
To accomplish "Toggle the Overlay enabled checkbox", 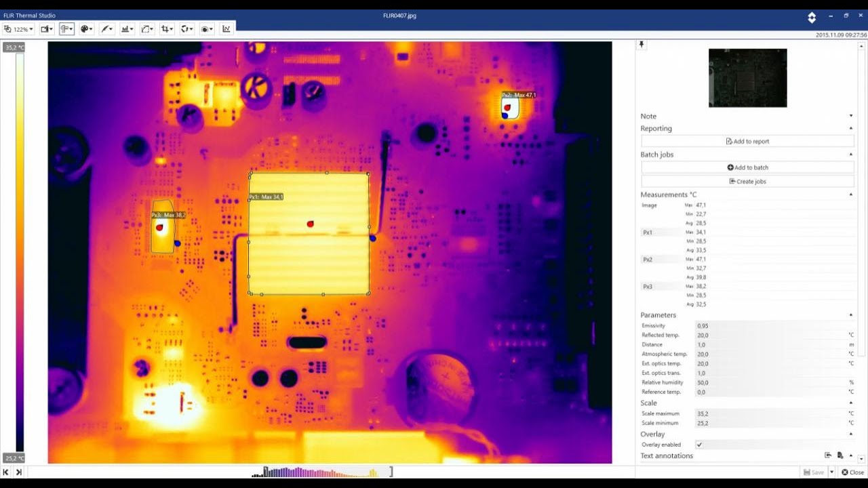I will tap(699, 445).
